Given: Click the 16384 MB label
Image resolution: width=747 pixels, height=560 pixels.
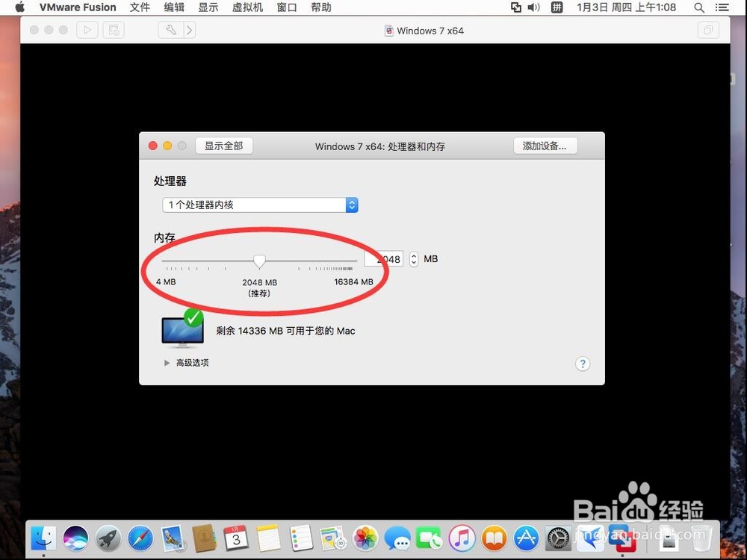Looking at the screenshot, I should point(353,282).
